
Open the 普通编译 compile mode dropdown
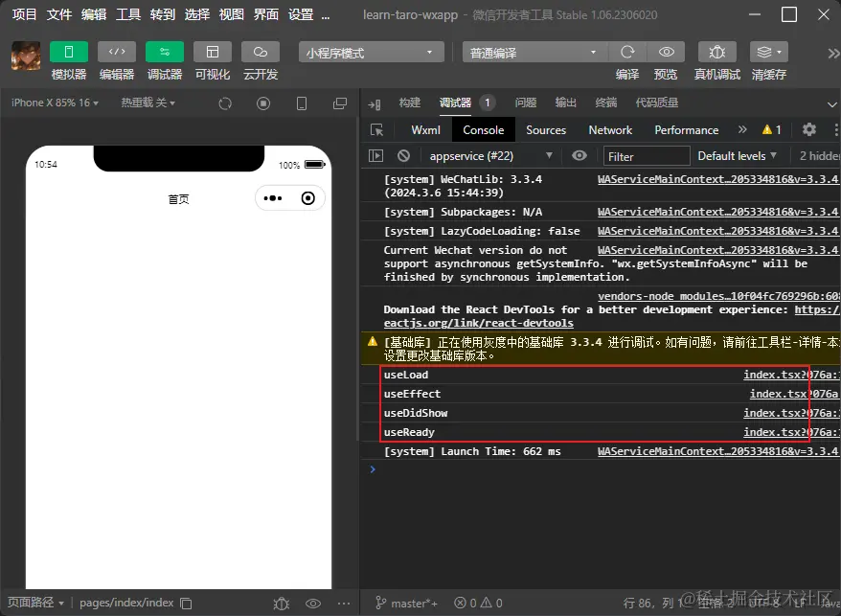tap(534, 52)
